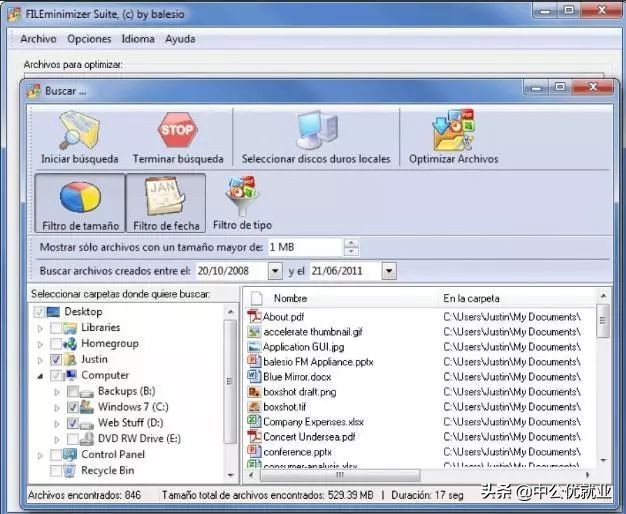Click Seleccionar discos duros locales computer icon
This screenshot has height=514, width=626.
tap(317, 129)
